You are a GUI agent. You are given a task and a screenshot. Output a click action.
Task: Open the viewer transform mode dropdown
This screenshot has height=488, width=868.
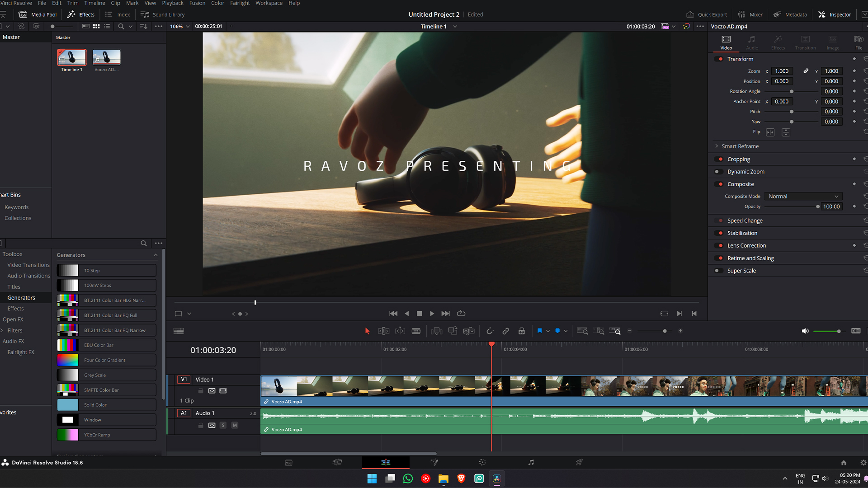(x=189, y=314)
